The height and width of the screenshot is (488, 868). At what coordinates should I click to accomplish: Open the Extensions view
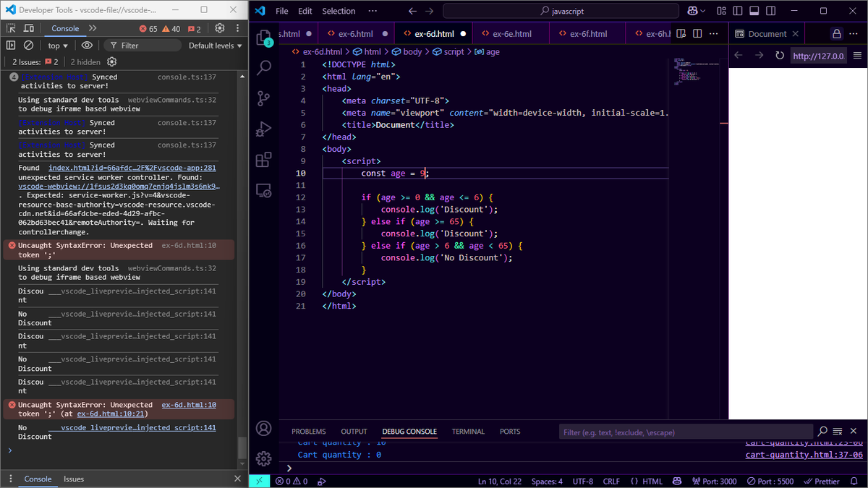point(264,160)
